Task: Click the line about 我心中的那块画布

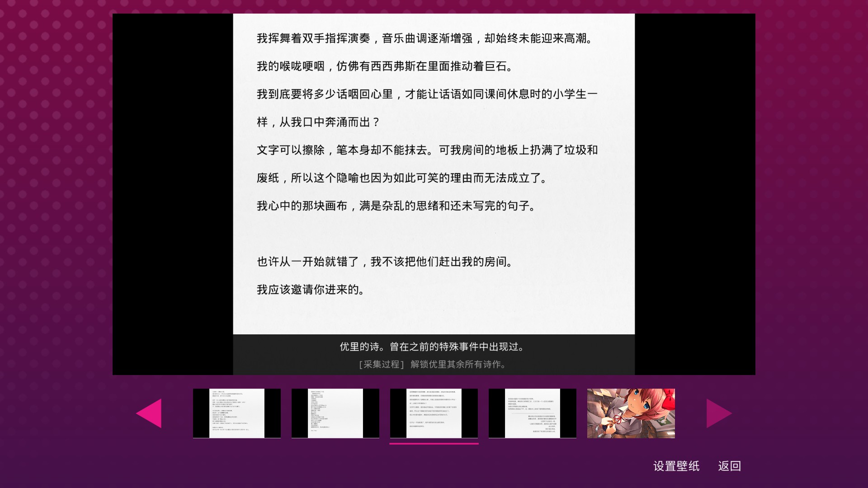Action: tap(396, 206)
